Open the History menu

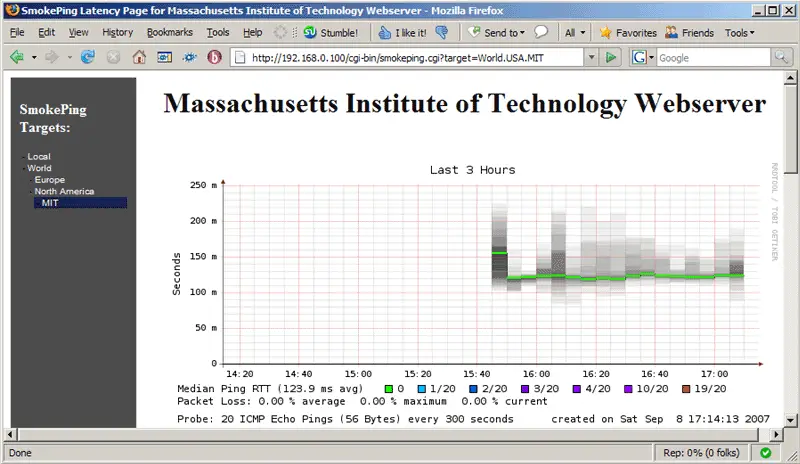click(x=117, y=33)
